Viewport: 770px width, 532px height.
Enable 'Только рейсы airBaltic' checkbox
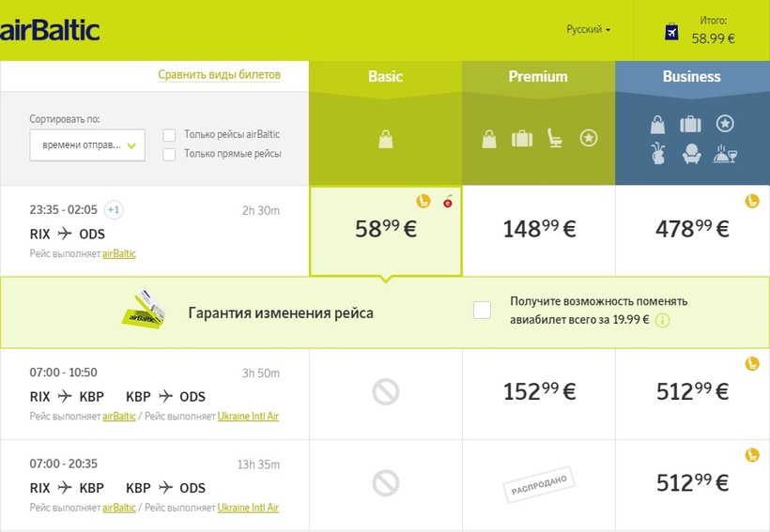pos(170,134)
